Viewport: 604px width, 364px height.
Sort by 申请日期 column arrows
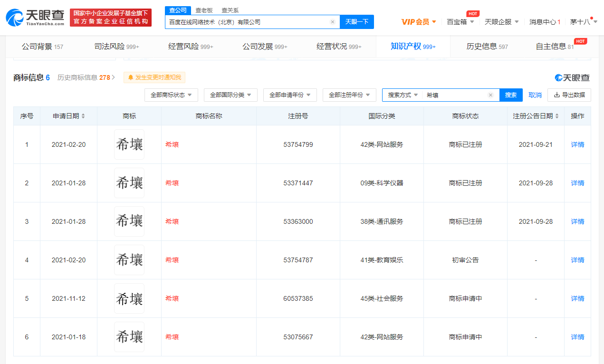(84, 116)
